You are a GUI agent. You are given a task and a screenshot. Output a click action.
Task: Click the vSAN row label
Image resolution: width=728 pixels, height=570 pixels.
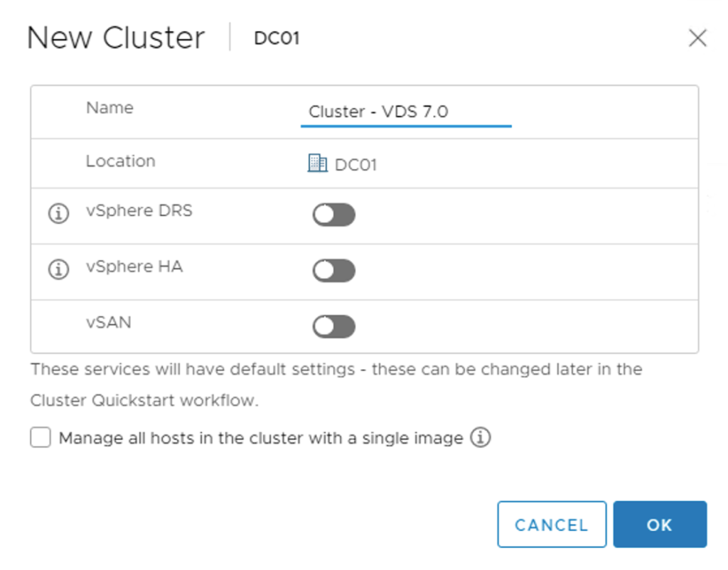click(x=108, y=323)
